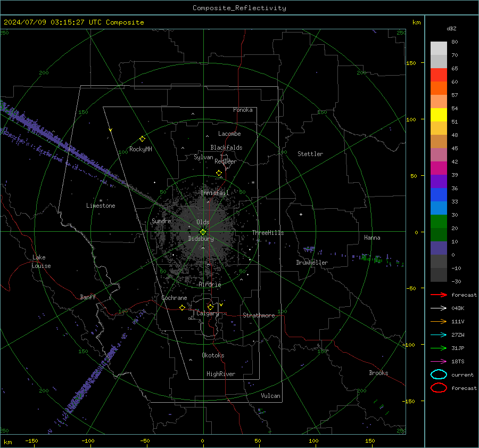Click the 'Stettler' city label
This screenshot has height=448, width=479.
pyautogui.click(x=310, y=154)
